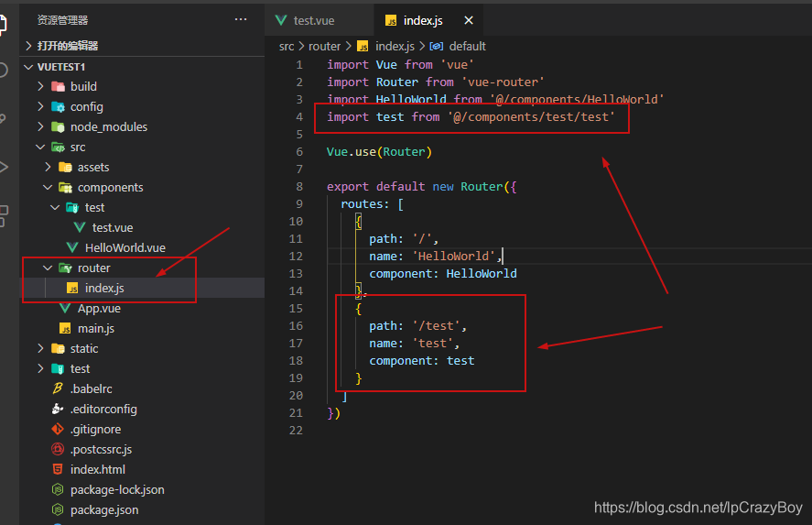Open the Explorer more actions ellipsis

241,19
